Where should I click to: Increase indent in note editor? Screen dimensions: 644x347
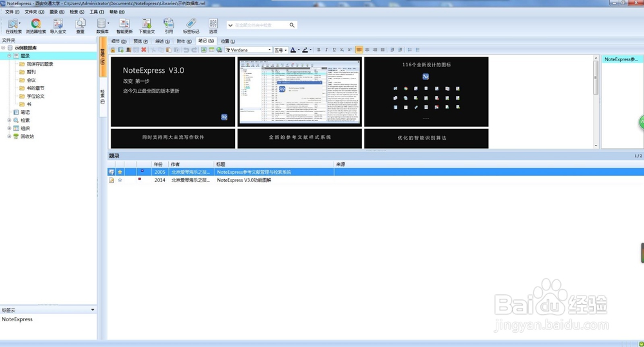400,50
